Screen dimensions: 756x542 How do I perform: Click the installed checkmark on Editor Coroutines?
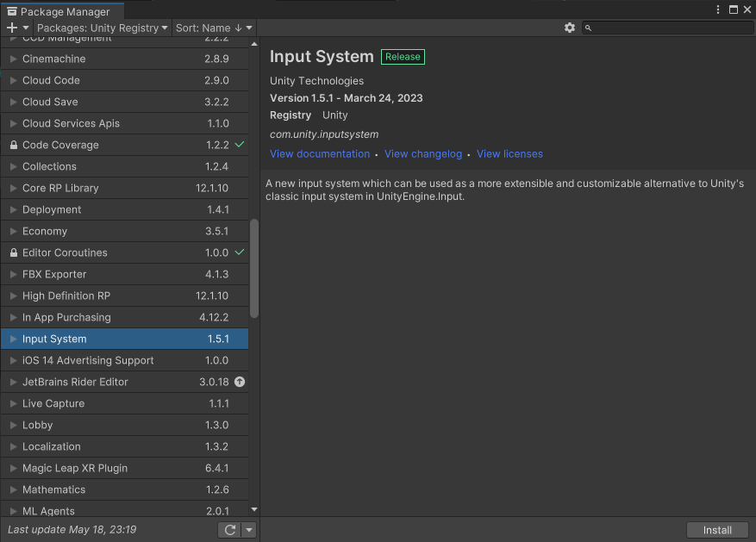(240, 252)
